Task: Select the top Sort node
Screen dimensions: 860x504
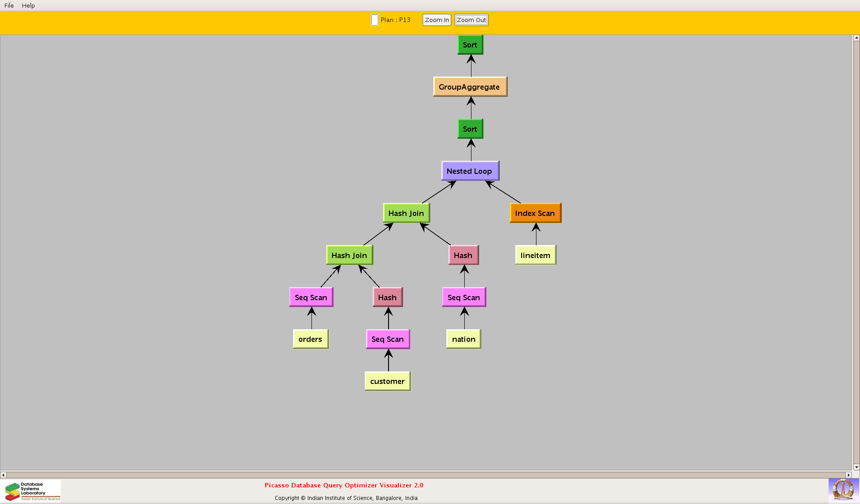Action: point(470,45)
